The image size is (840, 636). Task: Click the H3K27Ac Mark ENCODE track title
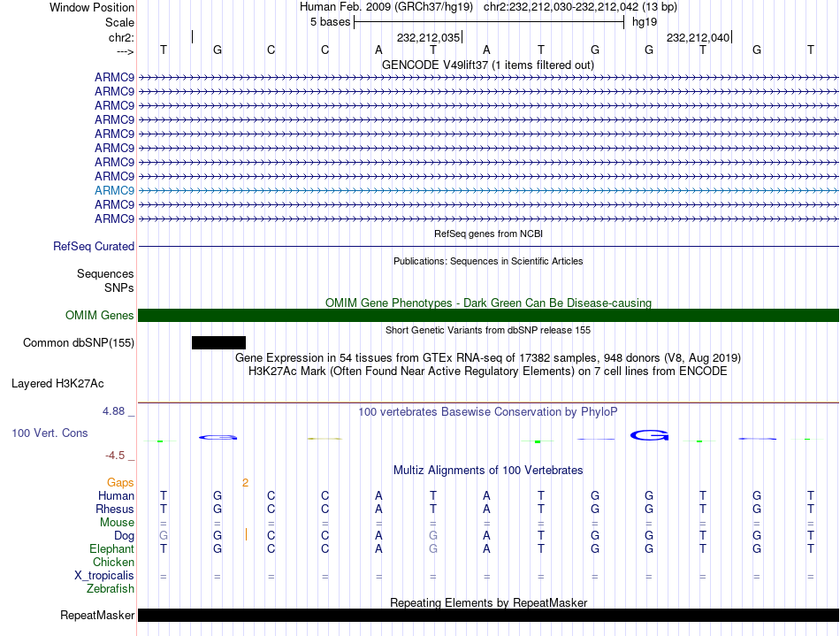(488, 372)
